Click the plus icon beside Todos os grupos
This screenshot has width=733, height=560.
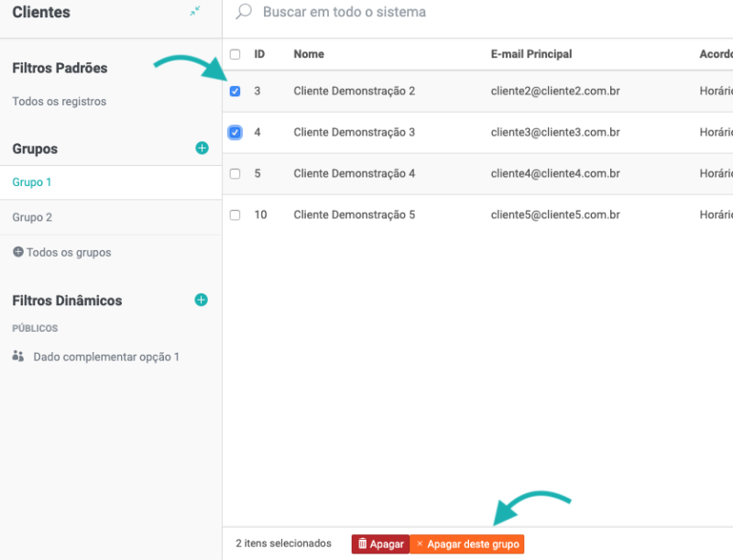18,252
